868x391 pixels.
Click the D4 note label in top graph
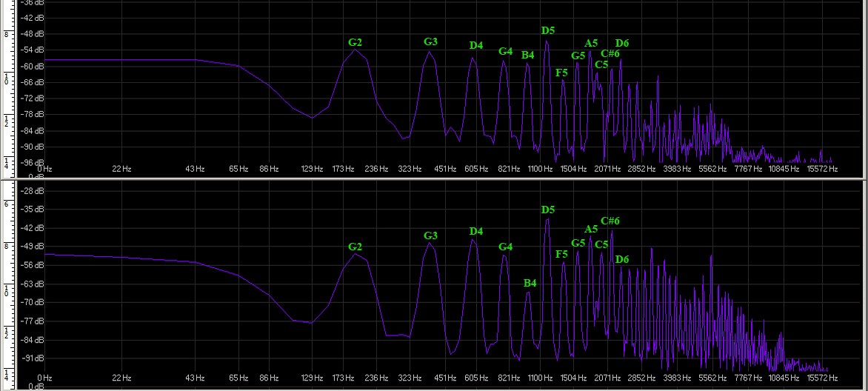pyautogui.click(x=475, y=45)
